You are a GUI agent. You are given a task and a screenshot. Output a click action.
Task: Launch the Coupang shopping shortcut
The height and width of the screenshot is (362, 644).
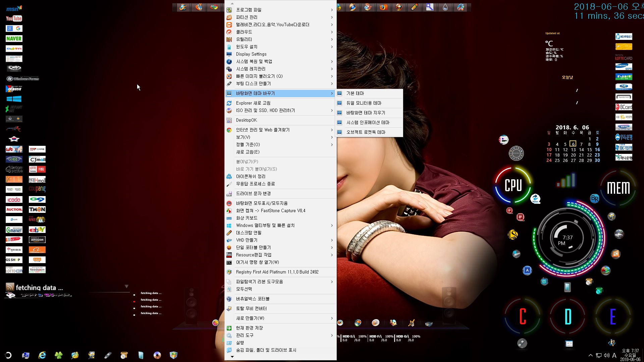pos(37,189)
